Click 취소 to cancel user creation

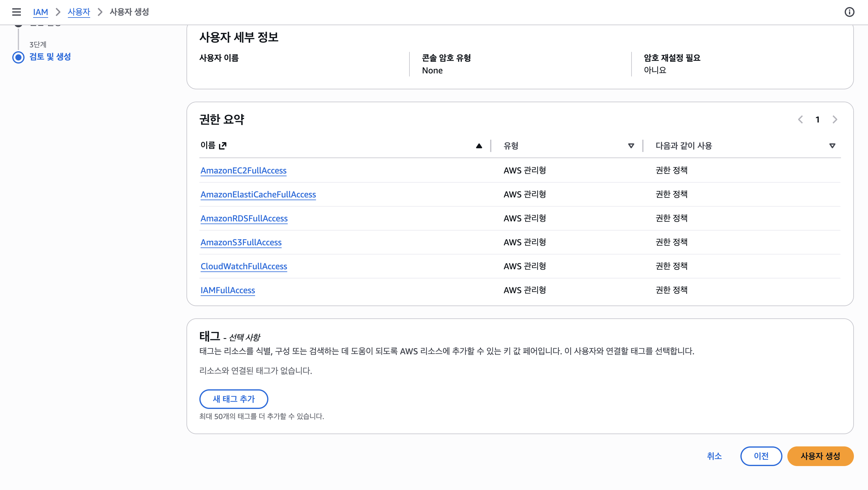click(x=714, y=456)
